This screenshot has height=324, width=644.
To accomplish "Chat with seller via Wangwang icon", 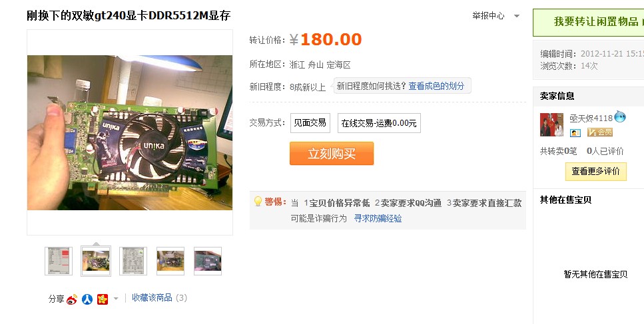I will coord(620,117).
